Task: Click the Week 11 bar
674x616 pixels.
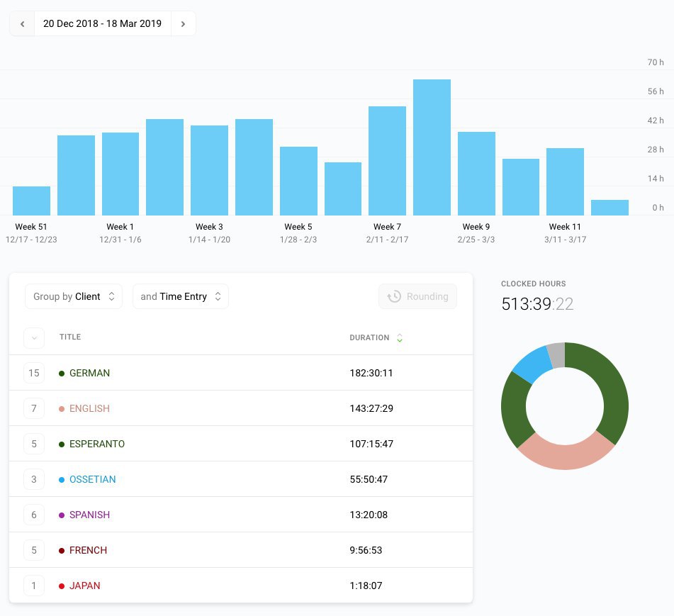Action: [566, 182]
